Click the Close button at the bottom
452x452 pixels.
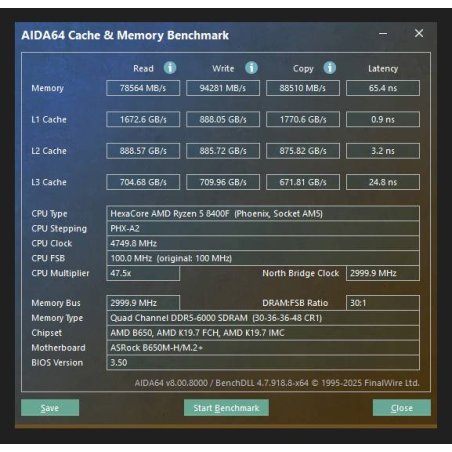pos(402,408)
